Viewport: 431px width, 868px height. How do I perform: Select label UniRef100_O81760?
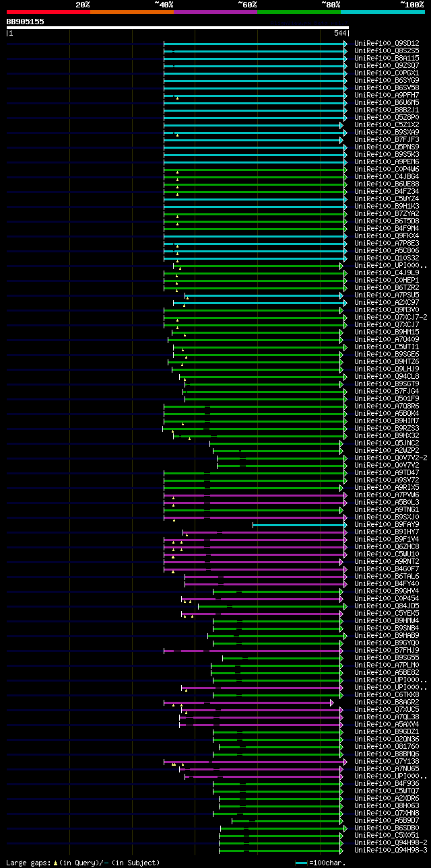(387, 747)
